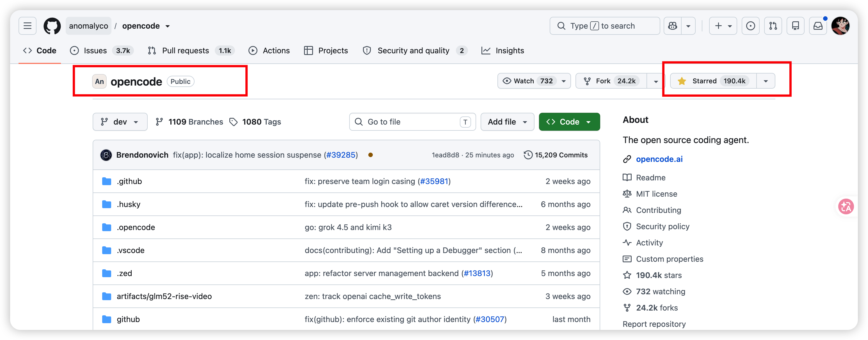Viewport: 868px width, 340px height.
Task: Click the An organization avatar beside opencode
Action: [99, 81]
